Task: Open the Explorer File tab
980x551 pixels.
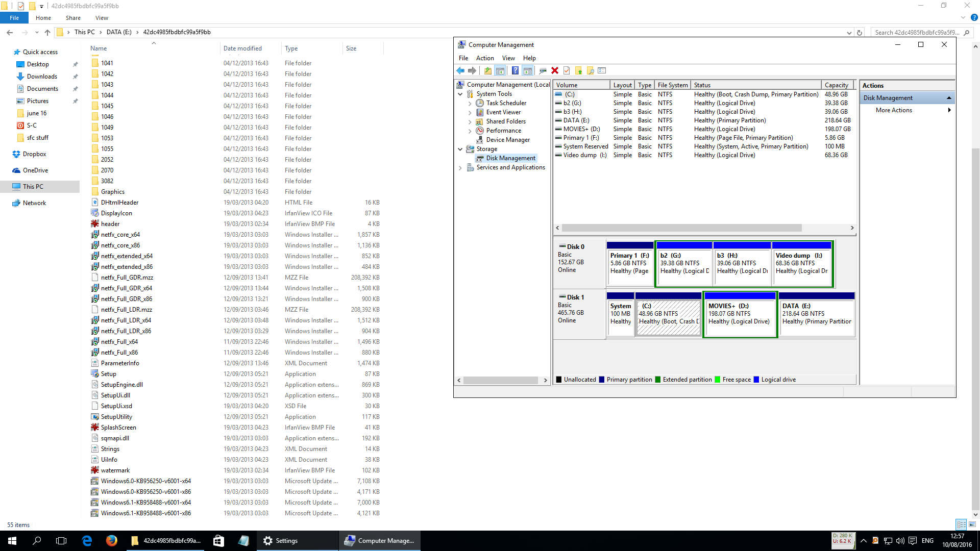Action: pos(14,18)
